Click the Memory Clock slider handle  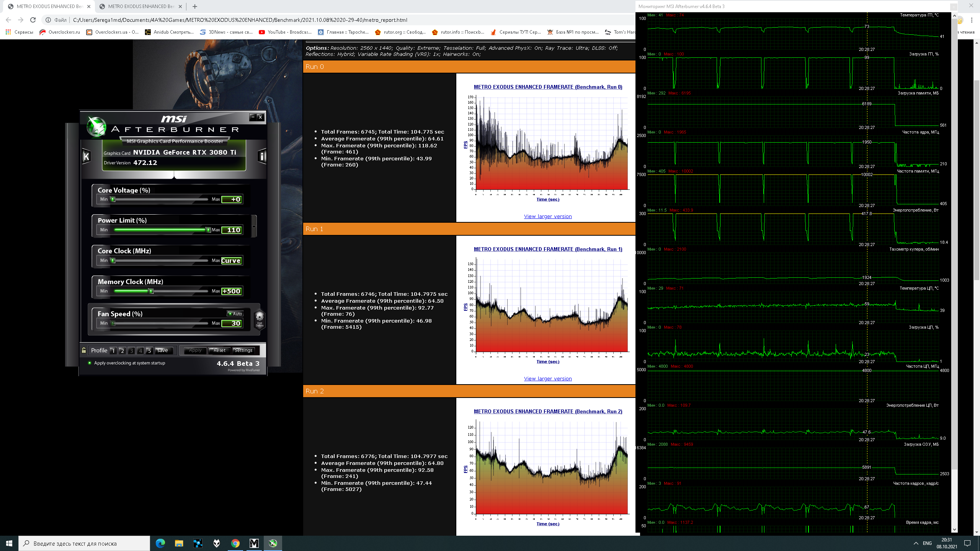point(151,291)
